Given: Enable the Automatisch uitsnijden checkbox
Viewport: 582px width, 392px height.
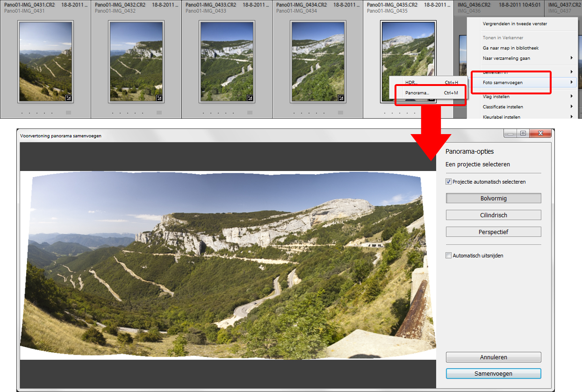Looking at the screenshot, I should pyautogui.click(x=449, y=256).
